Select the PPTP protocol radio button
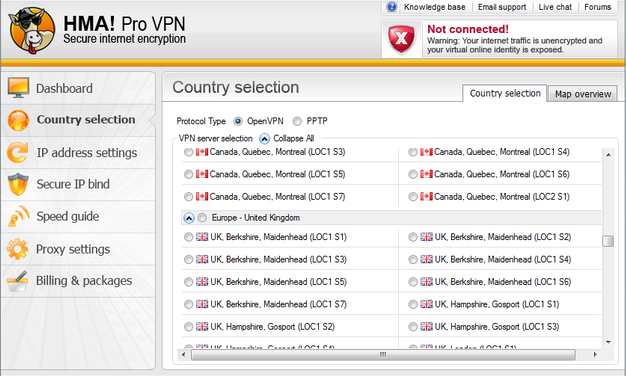Image resolution: width=626 pixels, height=376 pixels. 297,121
